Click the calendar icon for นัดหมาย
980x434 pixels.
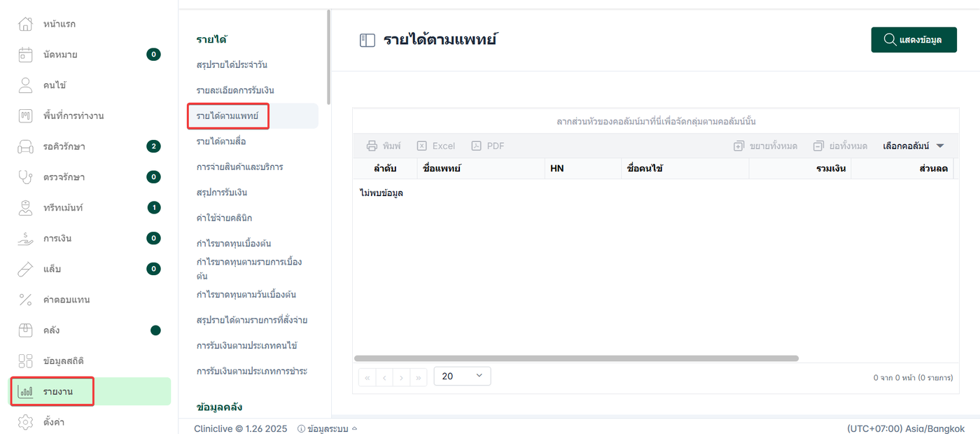(25, 55)
